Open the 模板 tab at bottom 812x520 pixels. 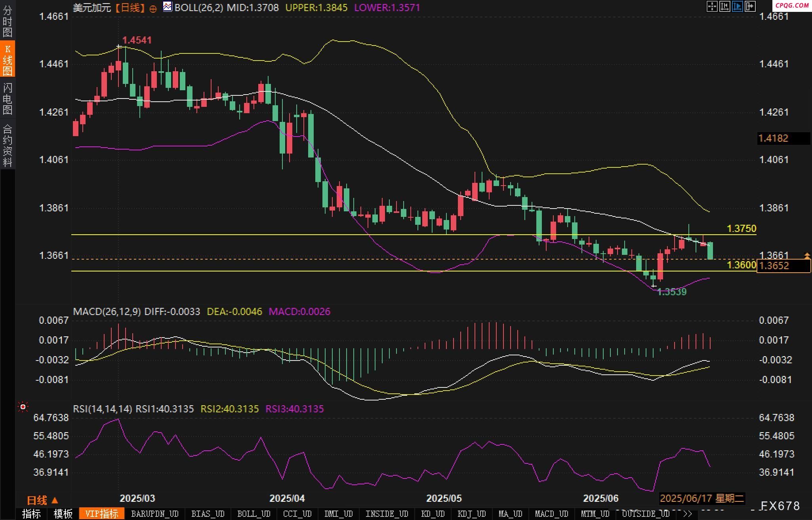pyautogui.click(x=63, y=514)
